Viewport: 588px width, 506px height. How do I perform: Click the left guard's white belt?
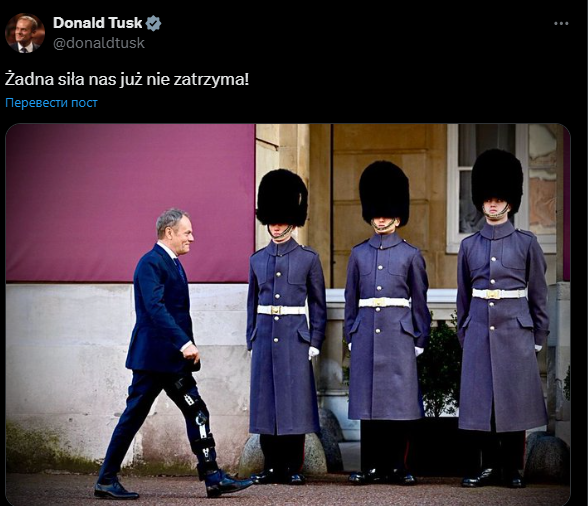click(282, 310)
